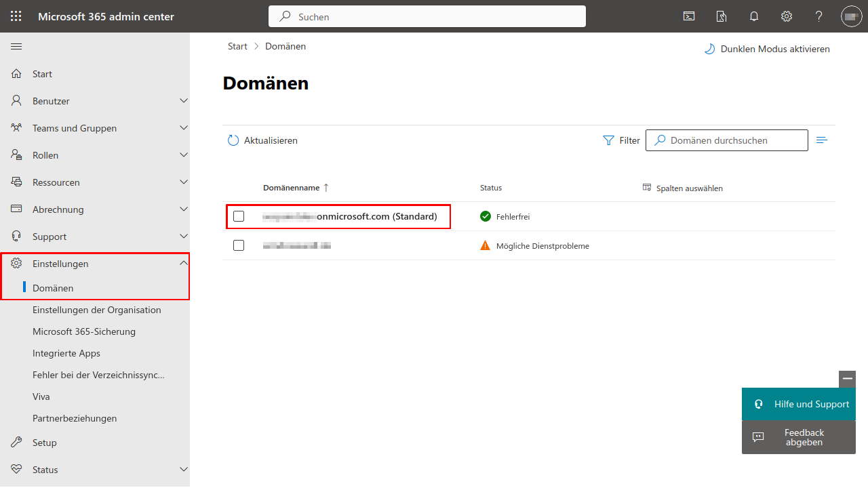Click Status column header

point(491,188)
